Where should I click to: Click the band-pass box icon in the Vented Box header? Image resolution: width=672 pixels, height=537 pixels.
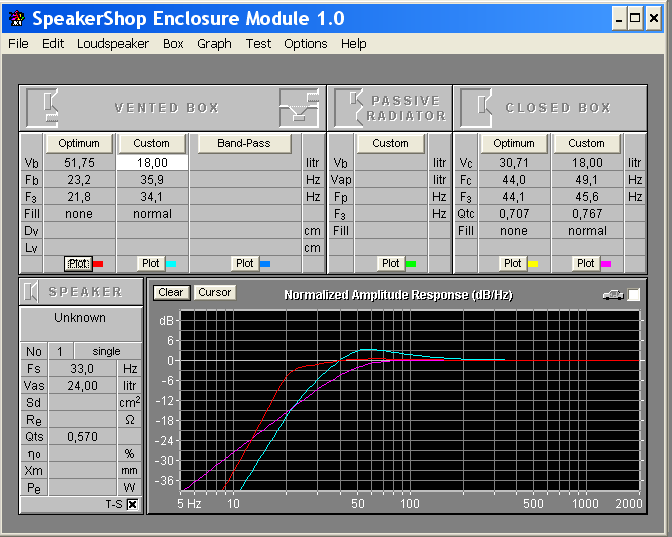pos(299,108)
